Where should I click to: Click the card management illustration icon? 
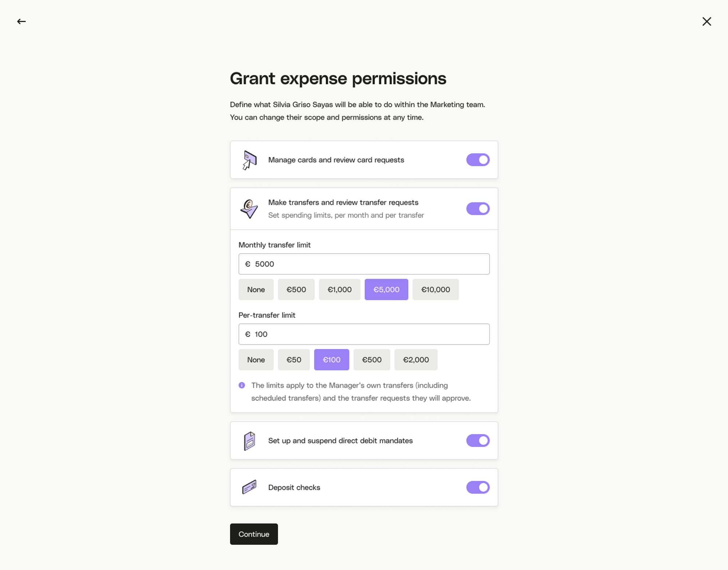(250, 160)
